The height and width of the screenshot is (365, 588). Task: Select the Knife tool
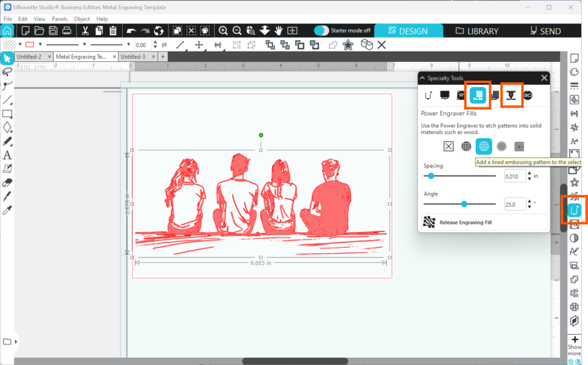click(7, 197)
